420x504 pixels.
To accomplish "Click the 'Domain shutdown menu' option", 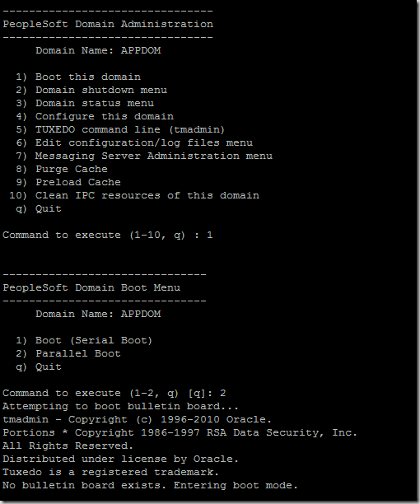I will [x=91, y=90].
